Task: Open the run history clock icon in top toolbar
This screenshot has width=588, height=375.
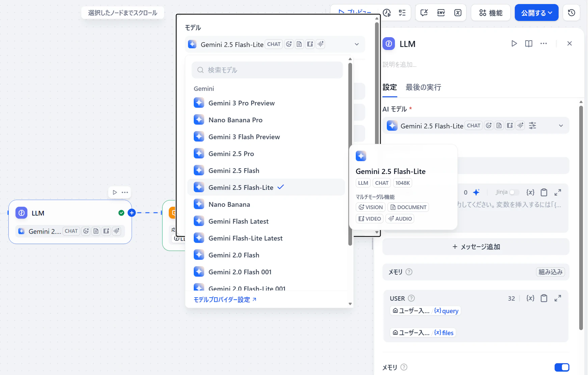Action: coord(387,13)
